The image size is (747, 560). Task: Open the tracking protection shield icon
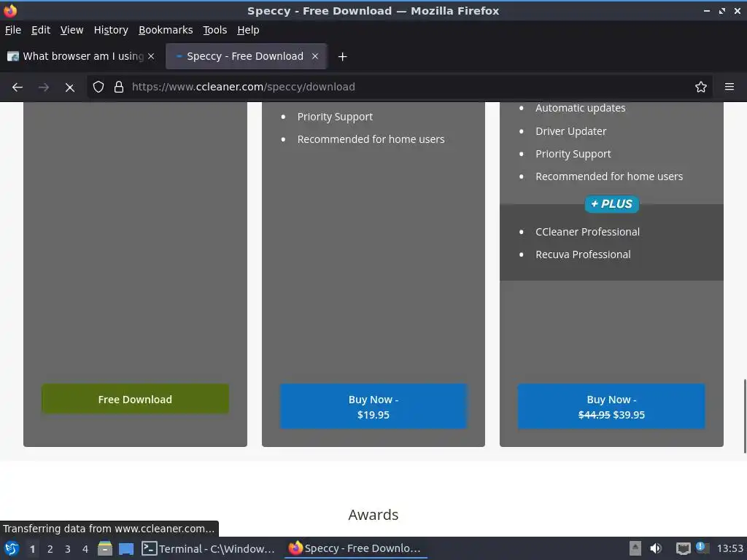point(98,87)
